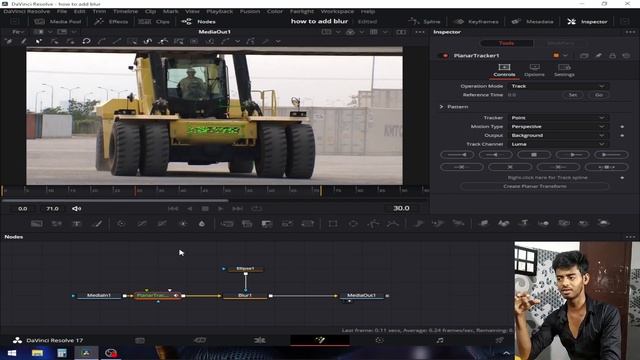Viewport: 640px width, 360px height.
Task: Add a Blur node from the toolbar
Action: (202, 223)
